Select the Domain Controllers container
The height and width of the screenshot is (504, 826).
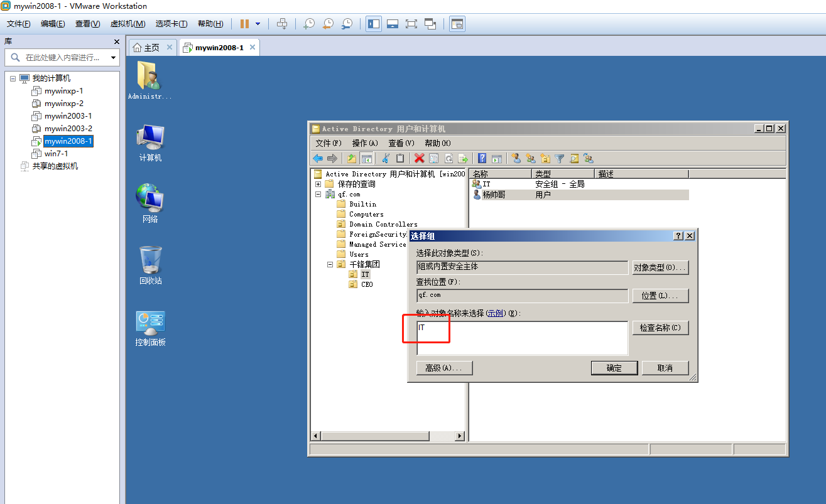pos(383,224)
